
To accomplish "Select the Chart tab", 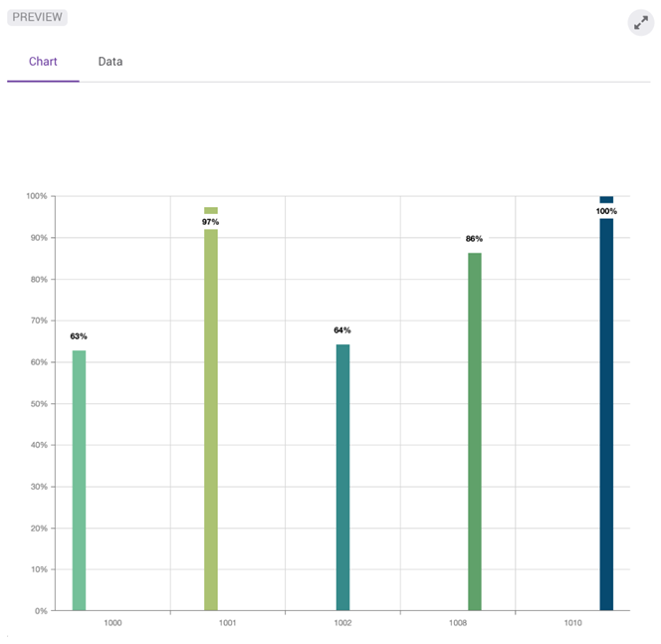I will 43,62.
